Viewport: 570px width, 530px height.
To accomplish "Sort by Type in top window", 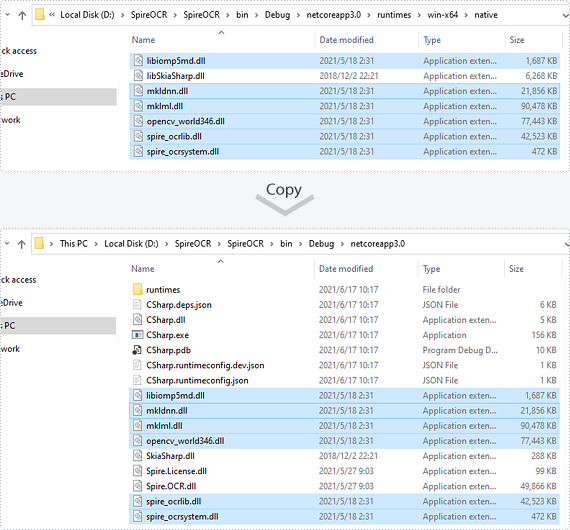I will point(432,40).
